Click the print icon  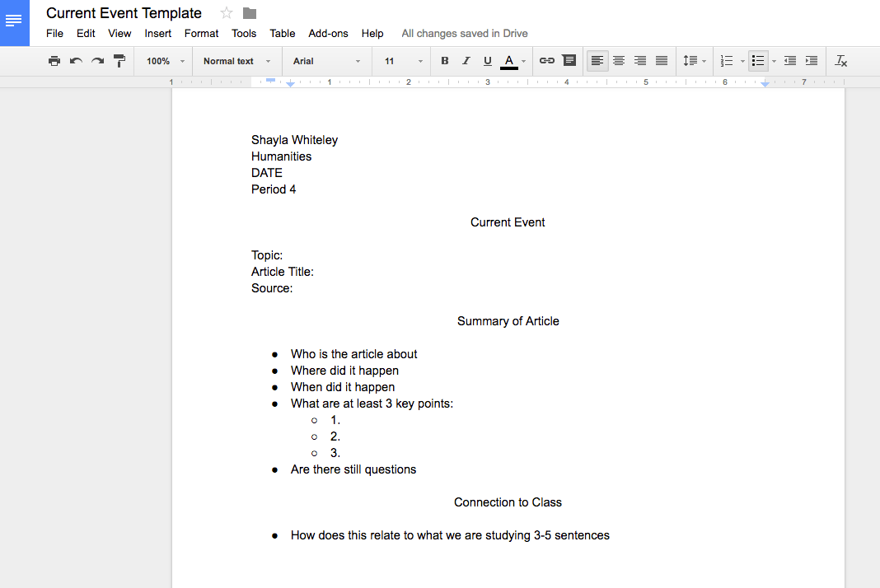pyautogui.click(x=54, y=61)
